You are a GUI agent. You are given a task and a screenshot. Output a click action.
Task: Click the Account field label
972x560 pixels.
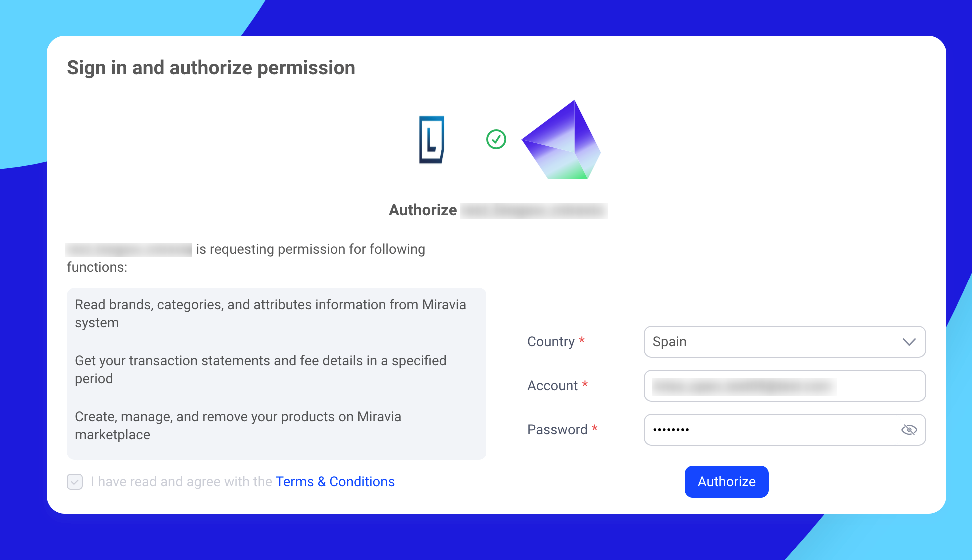tap(552, 386)
